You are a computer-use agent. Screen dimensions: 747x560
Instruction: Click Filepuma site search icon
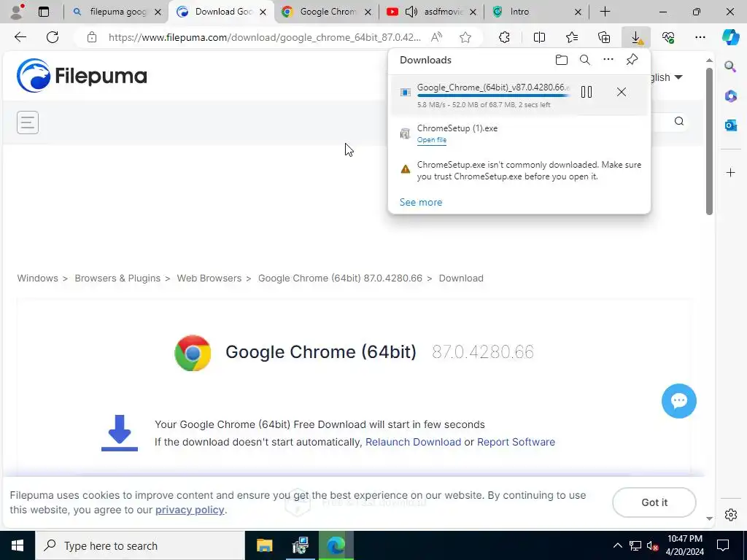click(x=679, y=122)
